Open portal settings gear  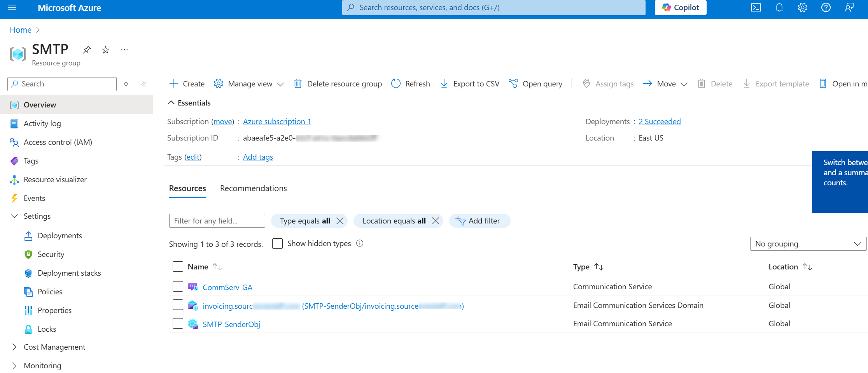click(802, 7)
